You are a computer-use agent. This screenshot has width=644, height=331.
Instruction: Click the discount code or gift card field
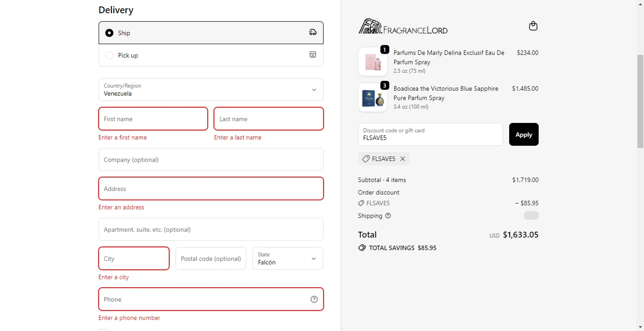pyautogui.click(x=430, y=135)
